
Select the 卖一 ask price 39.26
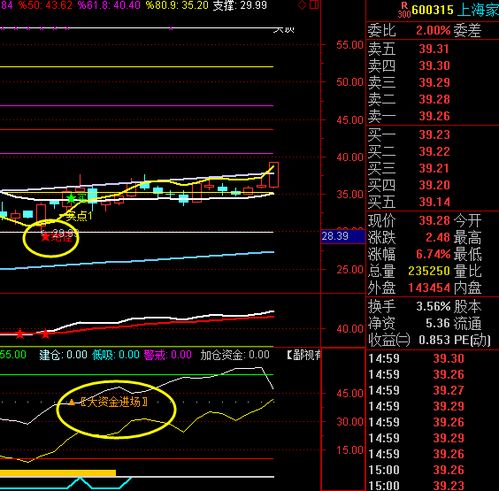point(434,116)
